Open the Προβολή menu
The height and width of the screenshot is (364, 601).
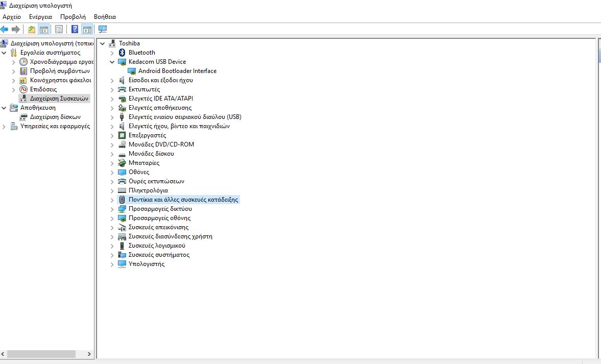tap(73, 16)
